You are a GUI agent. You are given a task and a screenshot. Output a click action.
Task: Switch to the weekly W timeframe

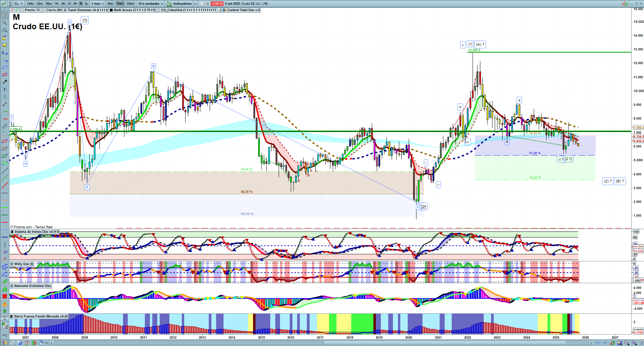coord(75,4)
